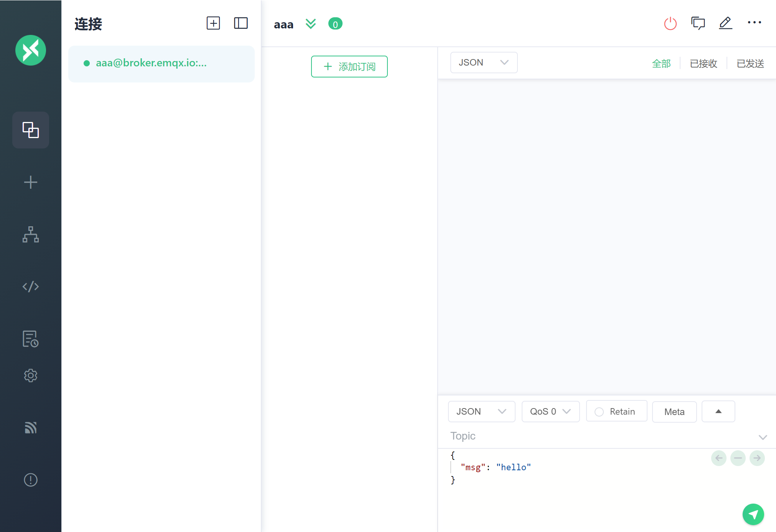Open Settings gear in sidebar
This screenshot has height=532, width=776.
[31, 375]
